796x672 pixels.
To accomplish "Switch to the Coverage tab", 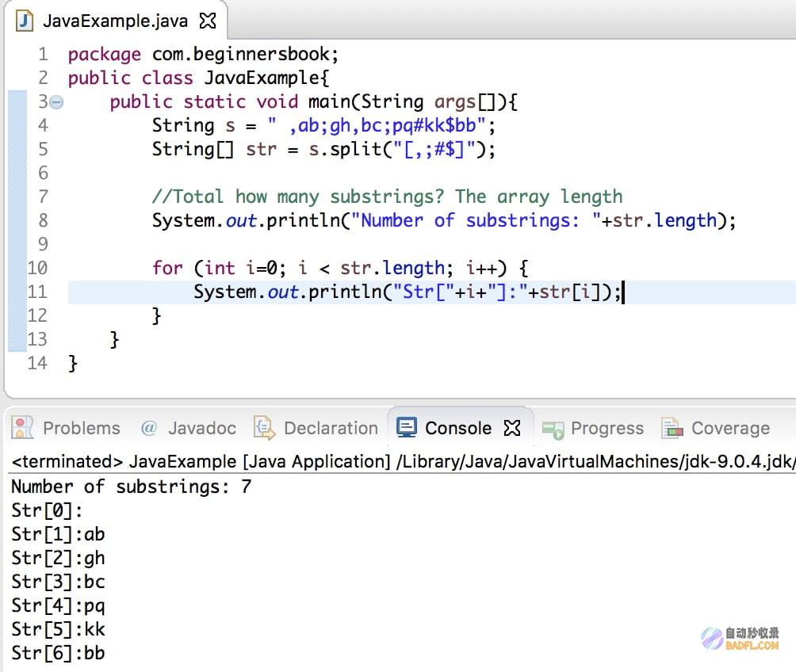I will click(730, 428).
